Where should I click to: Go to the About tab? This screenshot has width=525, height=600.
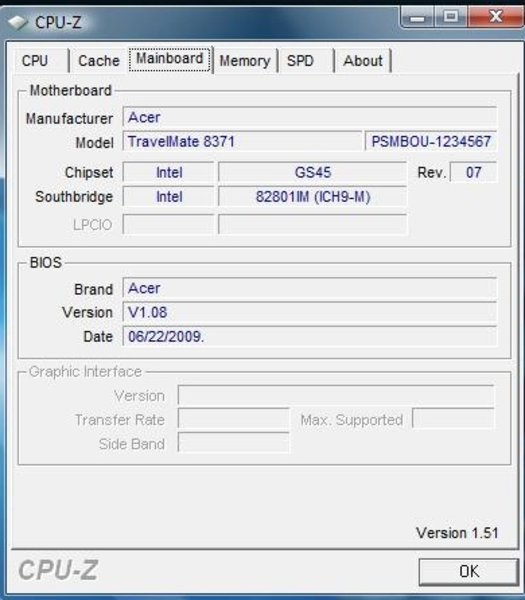[363, 60]
